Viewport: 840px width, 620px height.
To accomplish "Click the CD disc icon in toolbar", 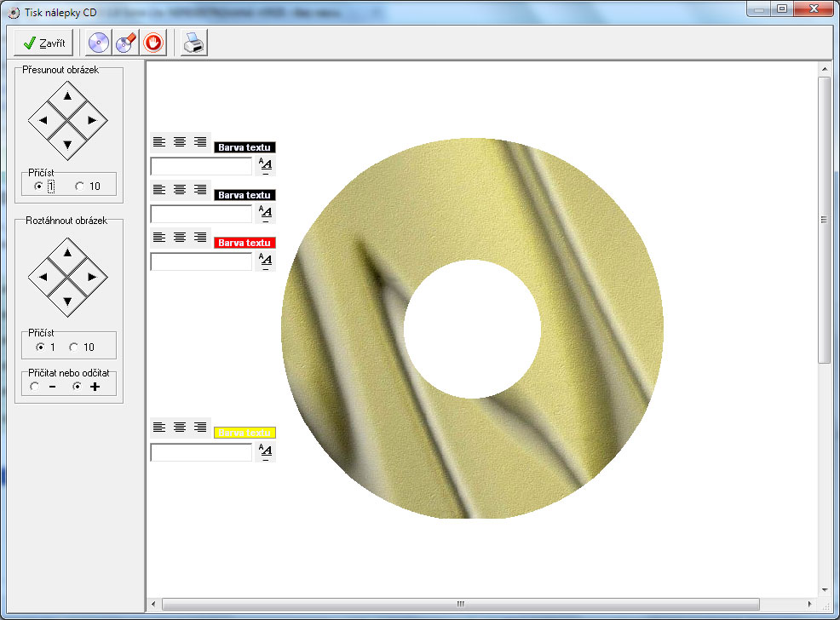I will [99, 43].
